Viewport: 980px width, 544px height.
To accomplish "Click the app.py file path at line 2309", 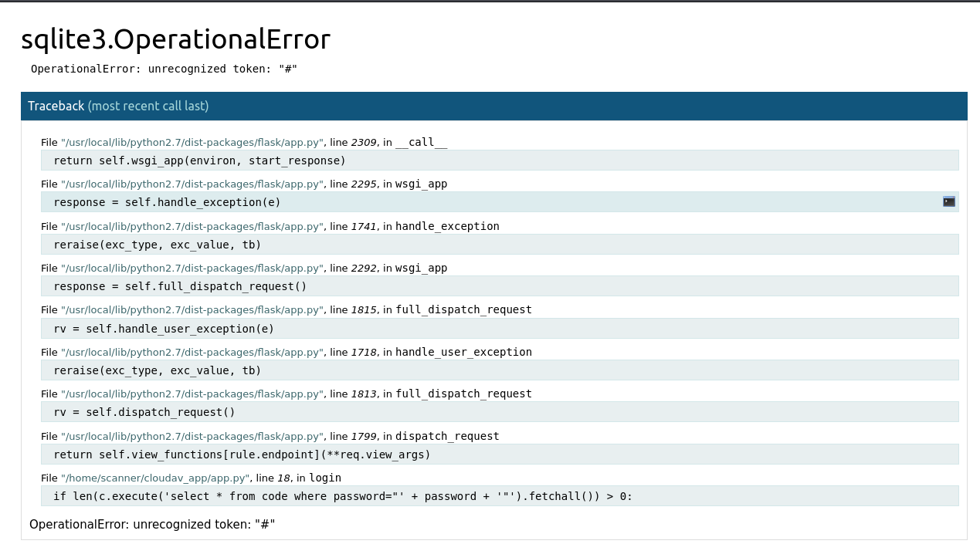I will coord(192,143).
